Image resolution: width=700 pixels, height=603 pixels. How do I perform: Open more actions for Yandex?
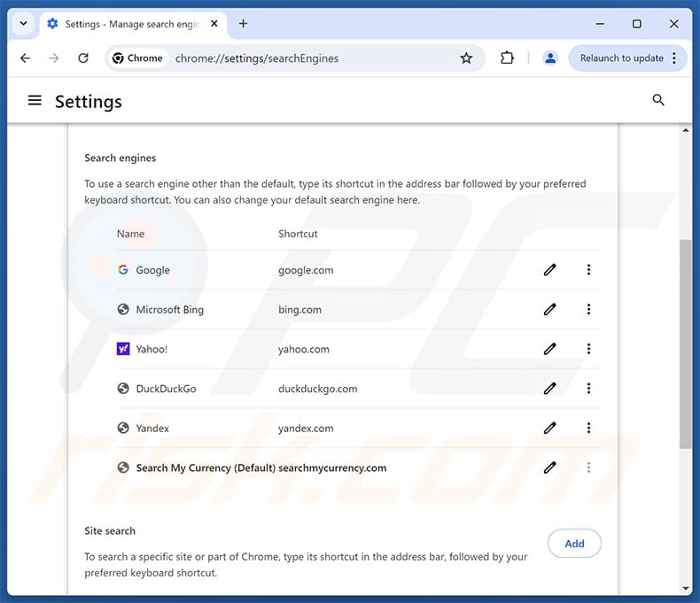[x=589, y=429]
